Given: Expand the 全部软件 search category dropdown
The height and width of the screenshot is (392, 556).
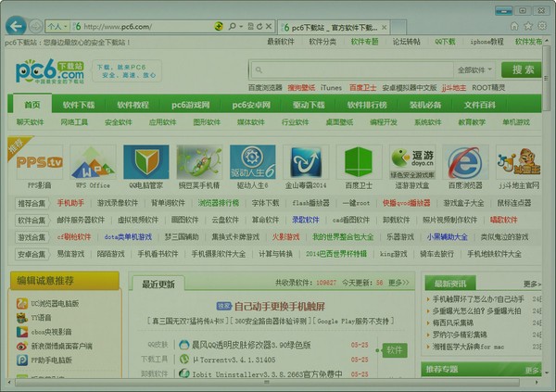Looking at the screenshot, I should click(474, 70).
